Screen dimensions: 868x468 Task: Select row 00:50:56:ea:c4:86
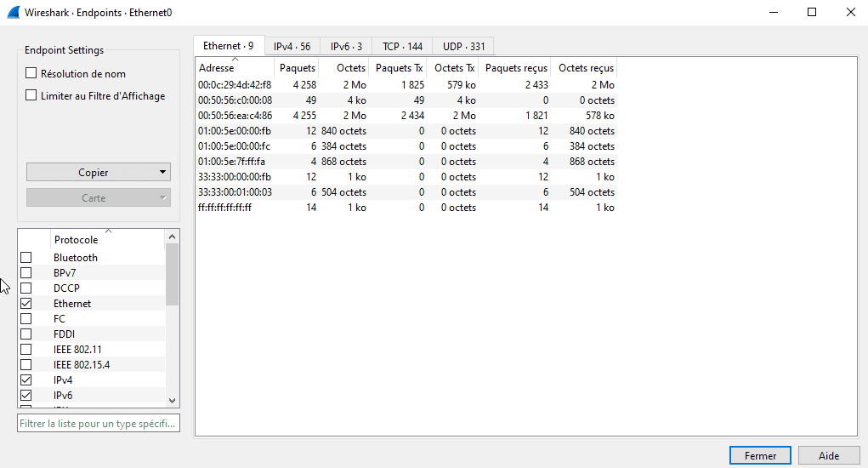pos(406,115)
